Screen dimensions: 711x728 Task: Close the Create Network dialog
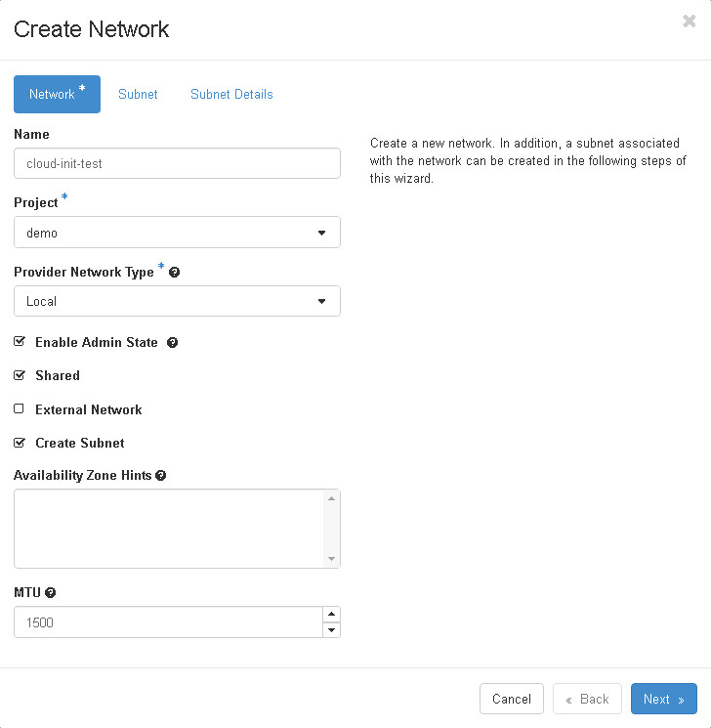[x=689, y=21]
